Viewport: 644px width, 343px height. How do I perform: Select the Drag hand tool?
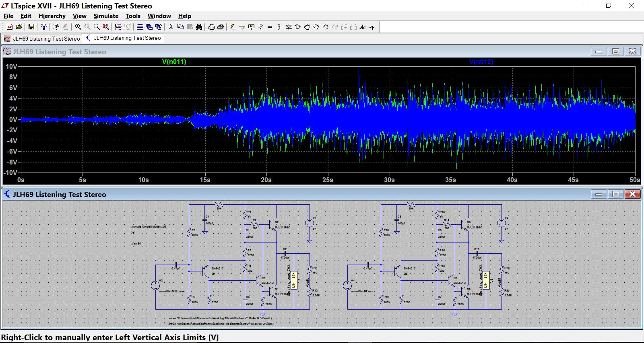pos(316,27)
